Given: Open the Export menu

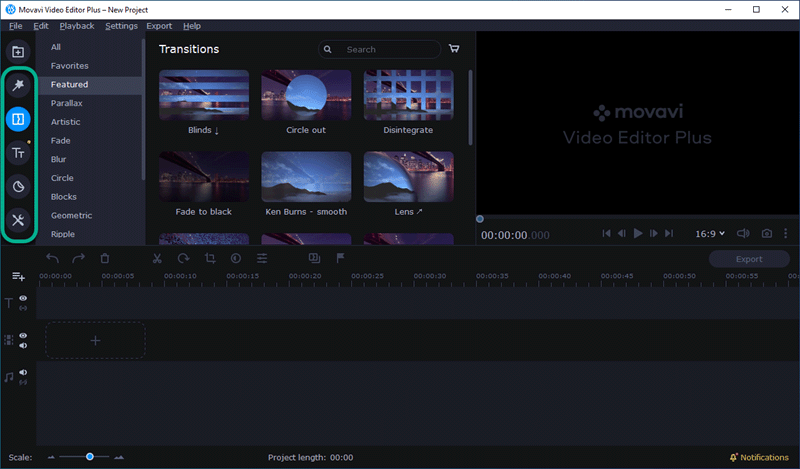Looking at the screenshot, I should (159, 26).
